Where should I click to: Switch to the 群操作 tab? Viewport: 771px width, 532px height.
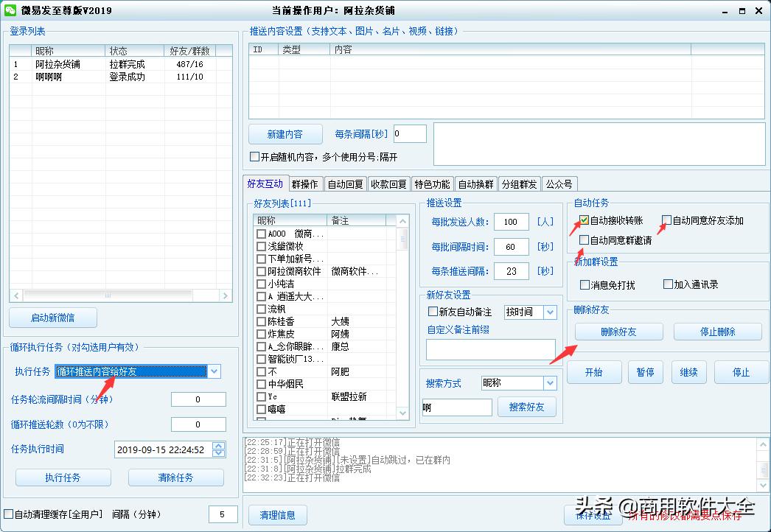[x=304, y=183]
